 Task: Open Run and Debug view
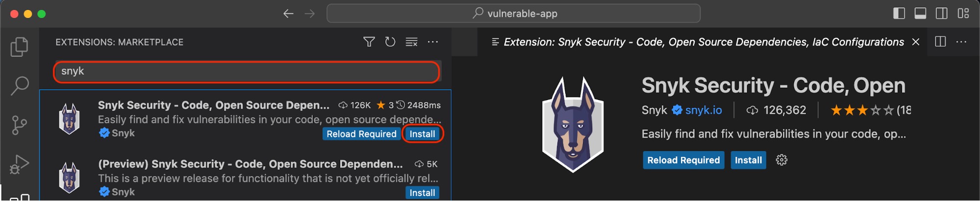[20, 164]
